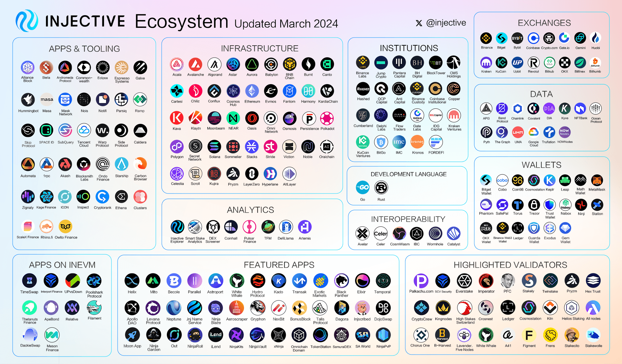Open the Kraken exchange icon
The height and width of the screenshot is (364, 622).
tap(486, 62)
